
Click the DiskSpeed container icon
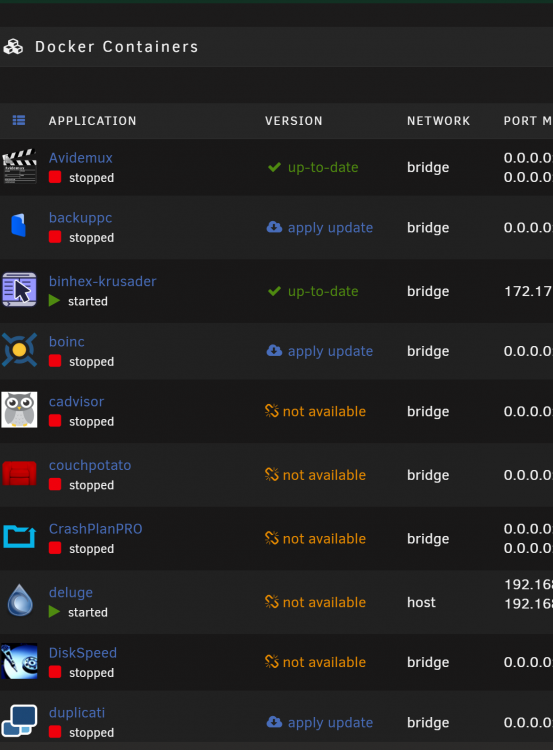[x=19, y=661]
